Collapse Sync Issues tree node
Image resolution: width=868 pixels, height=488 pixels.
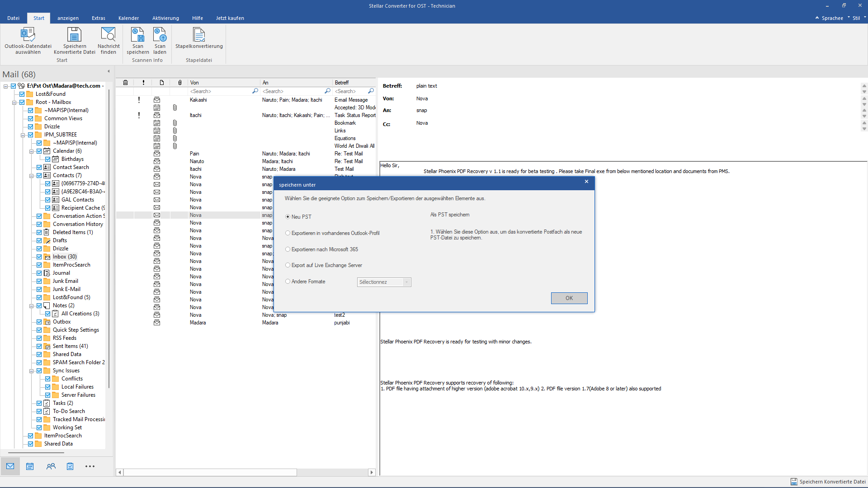click(x=31, y=371)
